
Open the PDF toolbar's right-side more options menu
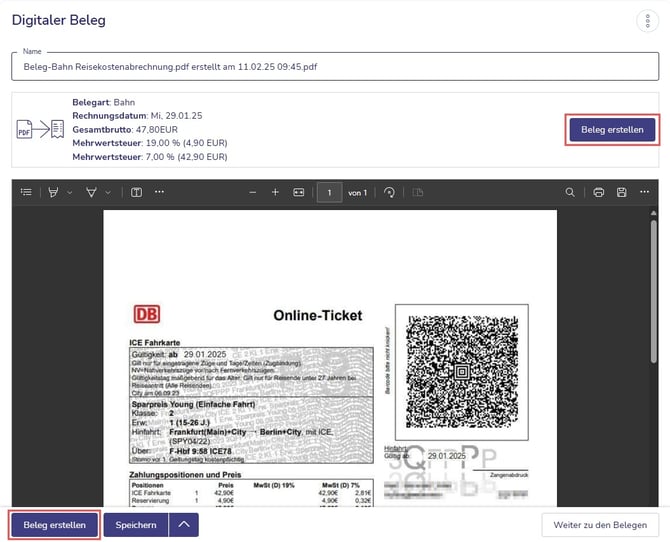[x=645, y=192]
